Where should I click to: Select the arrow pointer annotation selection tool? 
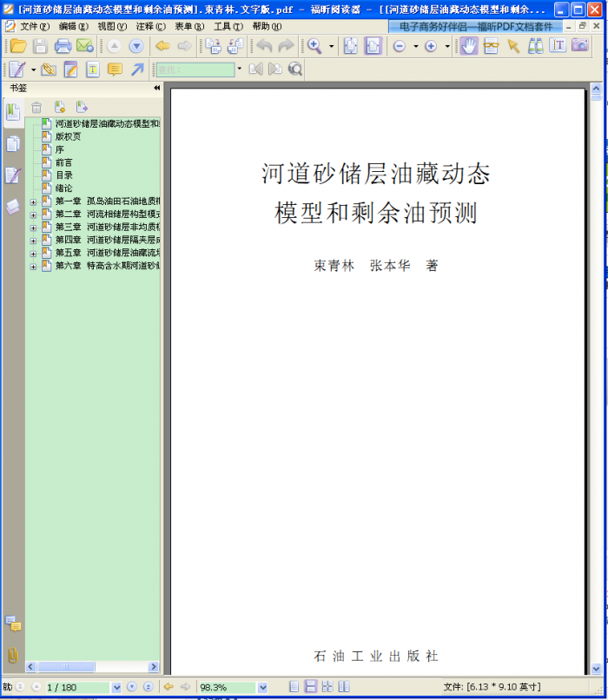[513, 45]
